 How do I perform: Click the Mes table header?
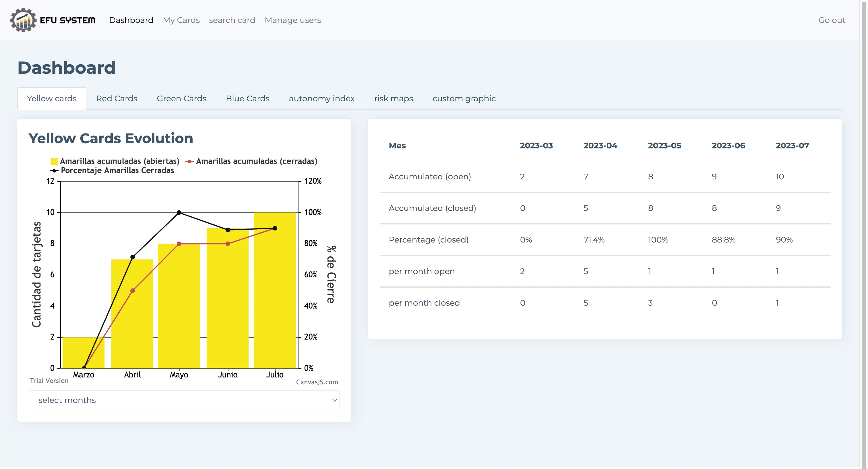pos(397,146)
